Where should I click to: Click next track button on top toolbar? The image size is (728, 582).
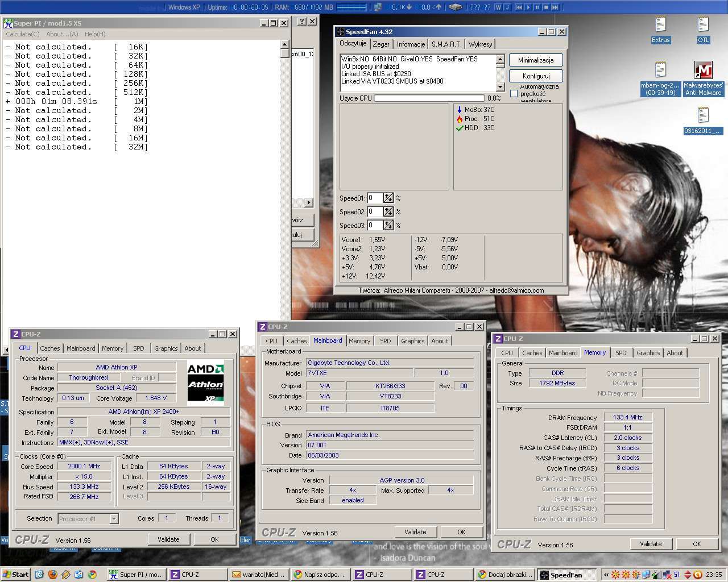556,7
